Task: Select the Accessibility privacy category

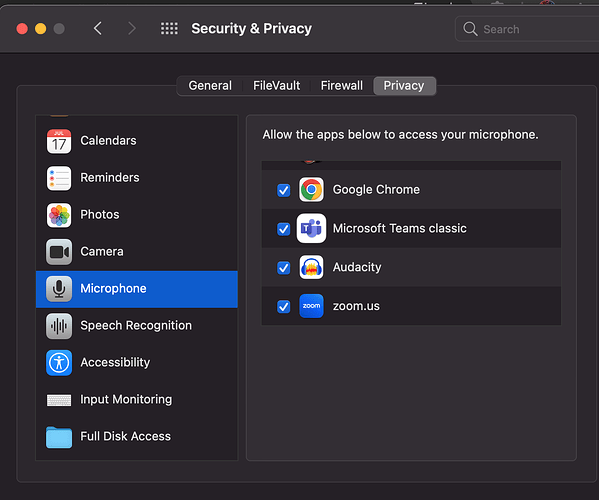Action: tap(137, 362)
